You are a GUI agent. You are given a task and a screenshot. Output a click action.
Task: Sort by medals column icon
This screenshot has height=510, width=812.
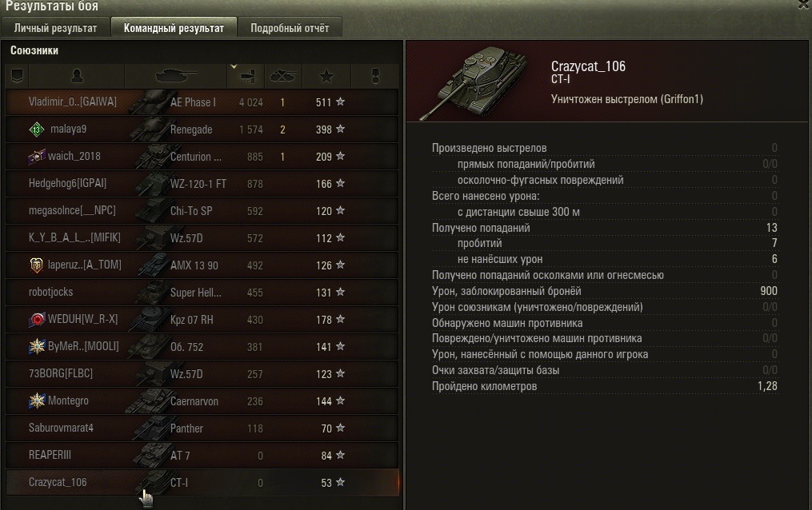(375, 77)
